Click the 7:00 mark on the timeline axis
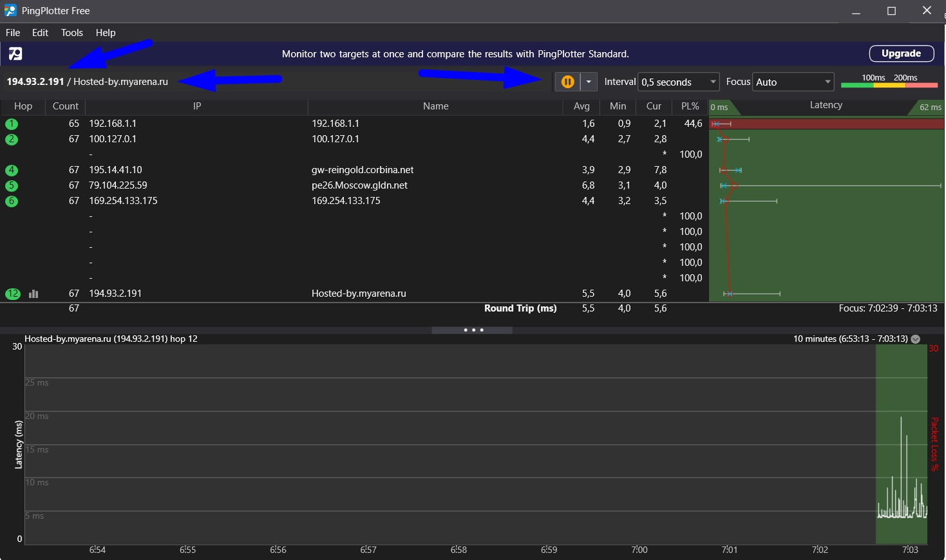The width and height of the screenshot is (946, 560). 639,550
